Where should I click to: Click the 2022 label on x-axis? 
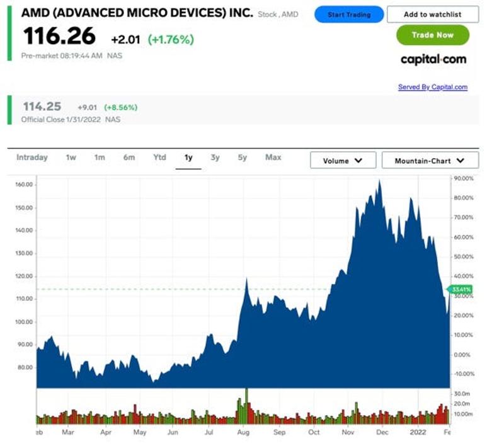click(x=418, y=432)
